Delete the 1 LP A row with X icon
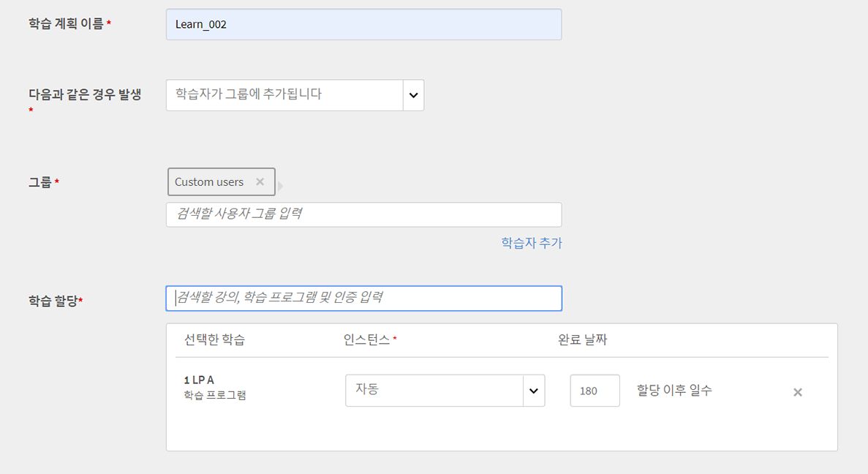Image resolution: width=868 pixels, height=474 pixels. point(798,392)
